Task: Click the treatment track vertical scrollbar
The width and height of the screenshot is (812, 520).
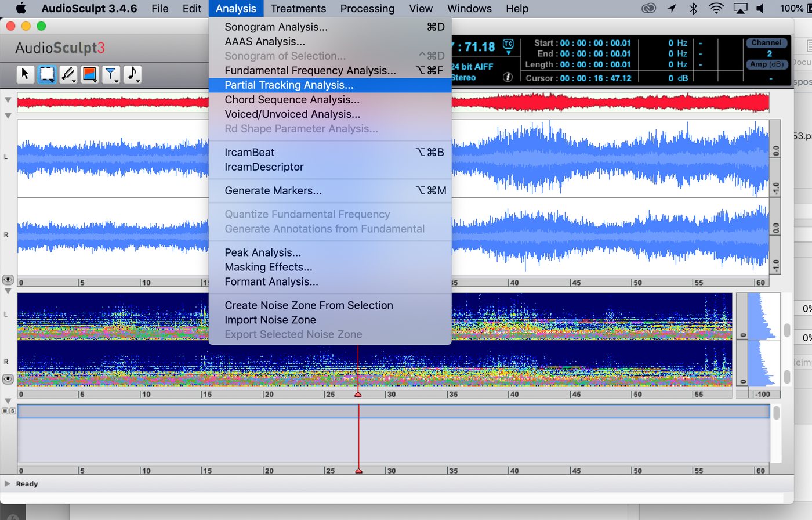Action: (776, 413)
